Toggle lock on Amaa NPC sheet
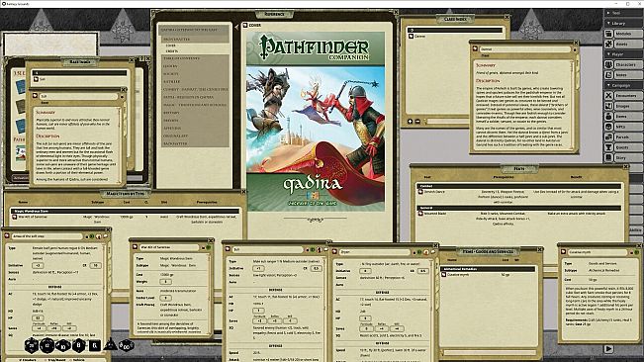This screenshot has width=644, height=362. 86,236
